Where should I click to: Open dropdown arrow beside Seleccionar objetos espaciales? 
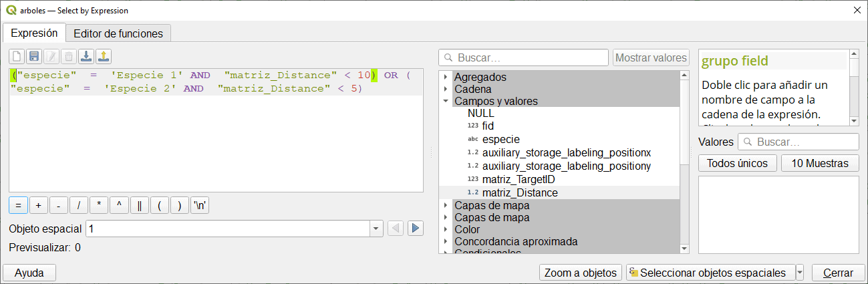[x=800, y=273]
